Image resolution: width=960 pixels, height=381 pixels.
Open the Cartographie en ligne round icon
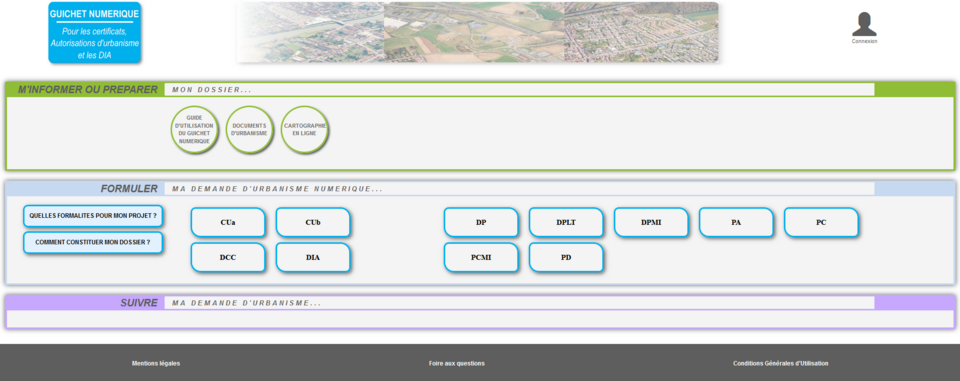(x=304, y=129)
